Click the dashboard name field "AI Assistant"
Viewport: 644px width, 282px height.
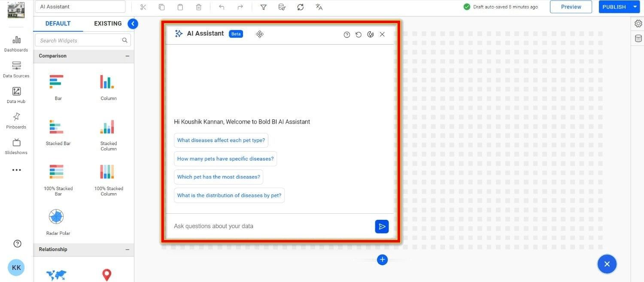point(80,7)
